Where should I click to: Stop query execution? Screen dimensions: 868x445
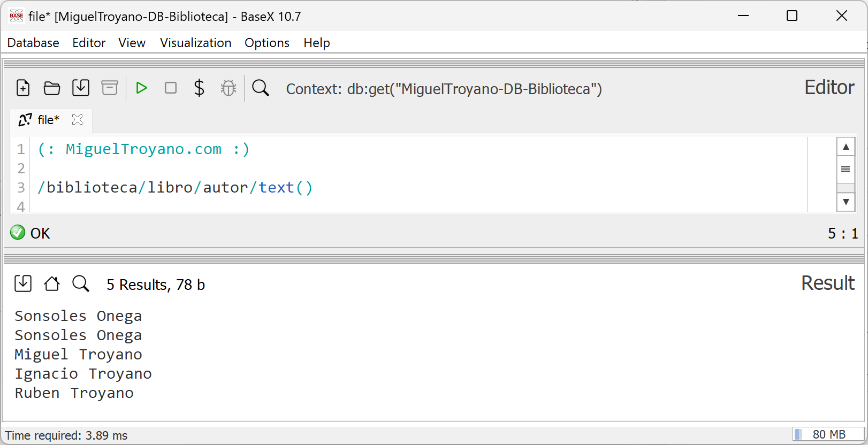click(171, 88)
